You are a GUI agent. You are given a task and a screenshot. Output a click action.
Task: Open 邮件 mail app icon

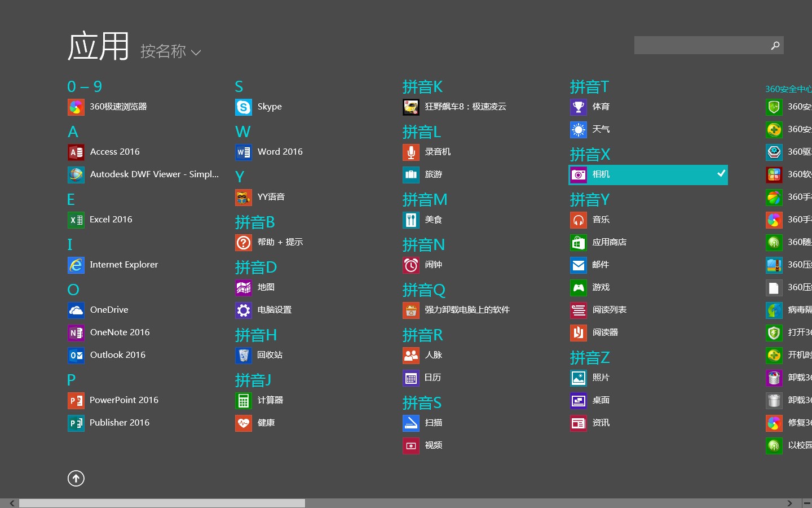point(579,265)
